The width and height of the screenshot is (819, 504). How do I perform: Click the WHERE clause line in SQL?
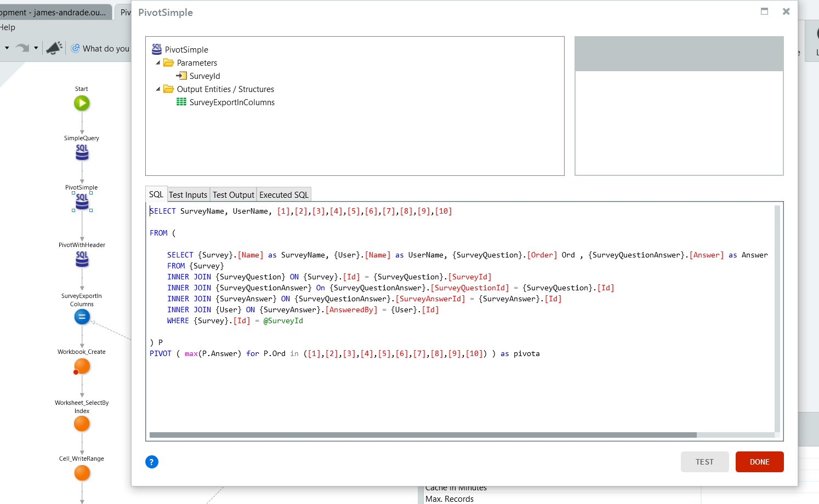[x=235, y=320]
